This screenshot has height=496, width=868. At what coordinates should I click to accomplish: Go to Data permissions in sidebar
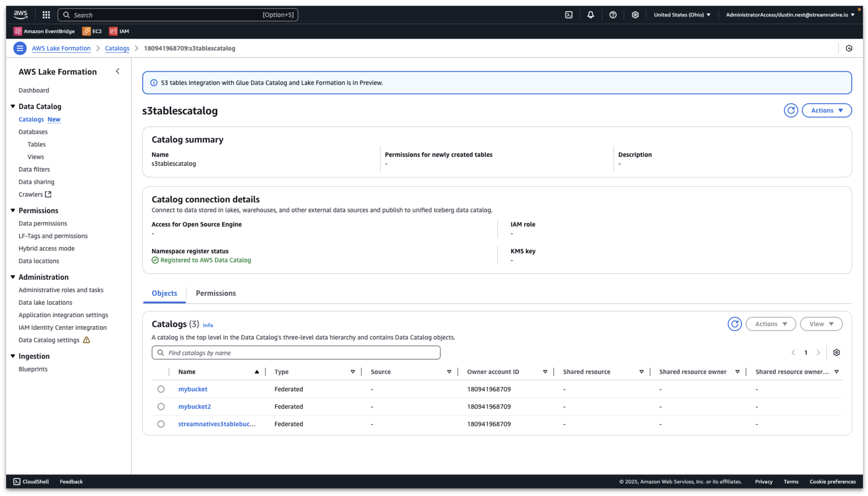click(42, 223)
